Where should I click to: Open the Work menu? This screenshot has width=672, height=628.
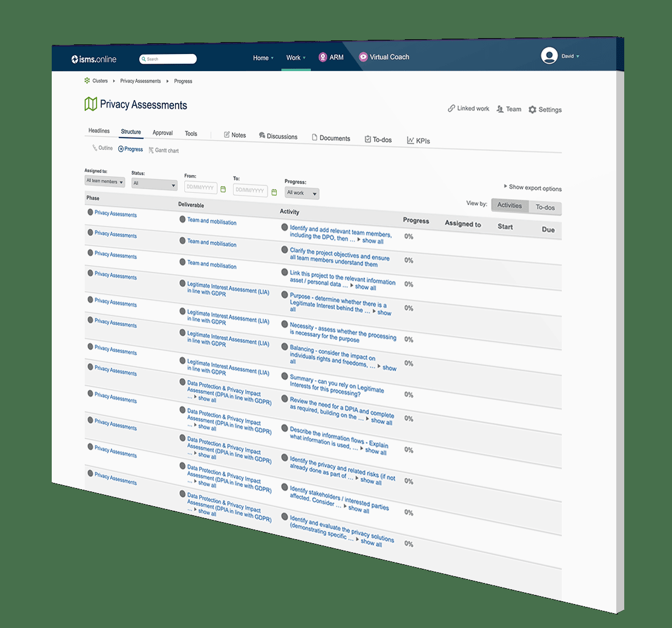pos(296,57)
